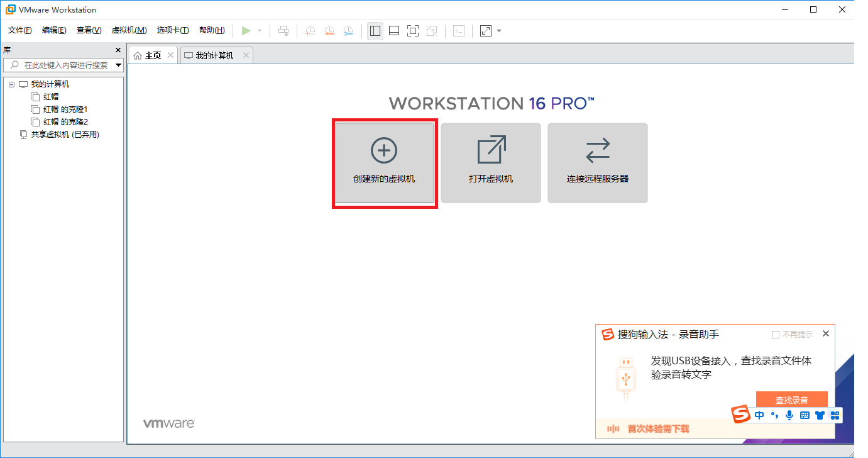The image size is (868, 458).
Task: Close the 主页 tab
Action: click(170, 55)
